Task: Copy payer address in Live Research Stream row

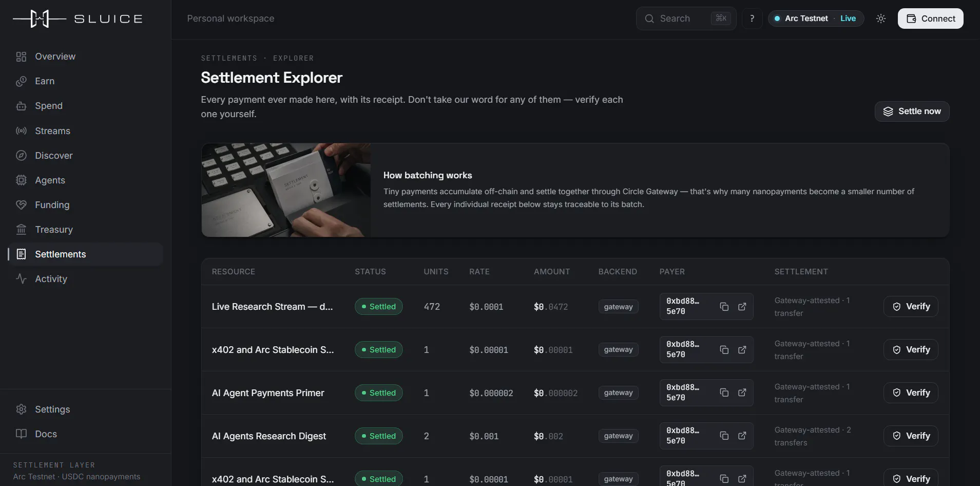Action: click(x=724, y=307)
